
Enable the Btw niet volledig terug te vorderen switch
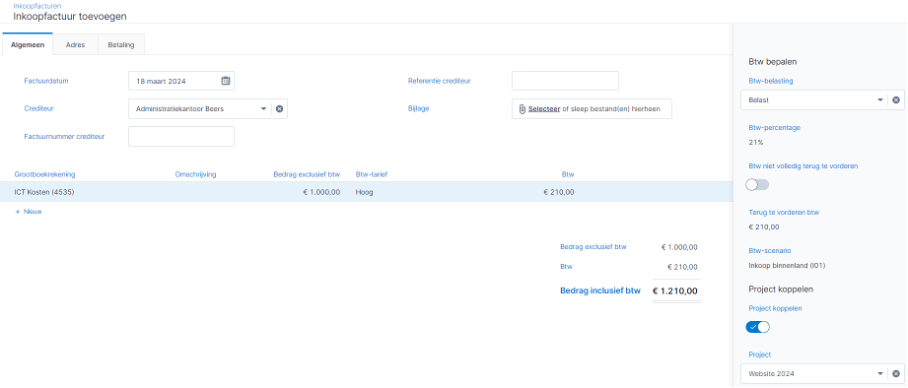(x=757, y=185)
